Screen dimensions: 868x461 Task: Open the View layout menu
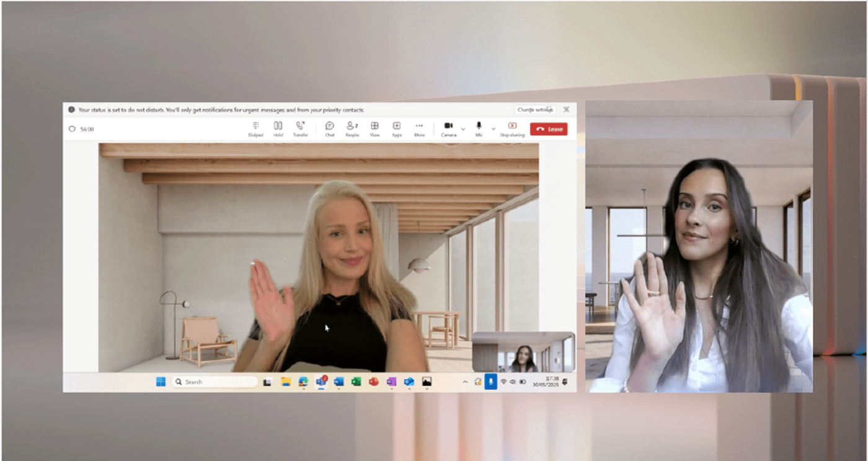click(x=374, y=128)
